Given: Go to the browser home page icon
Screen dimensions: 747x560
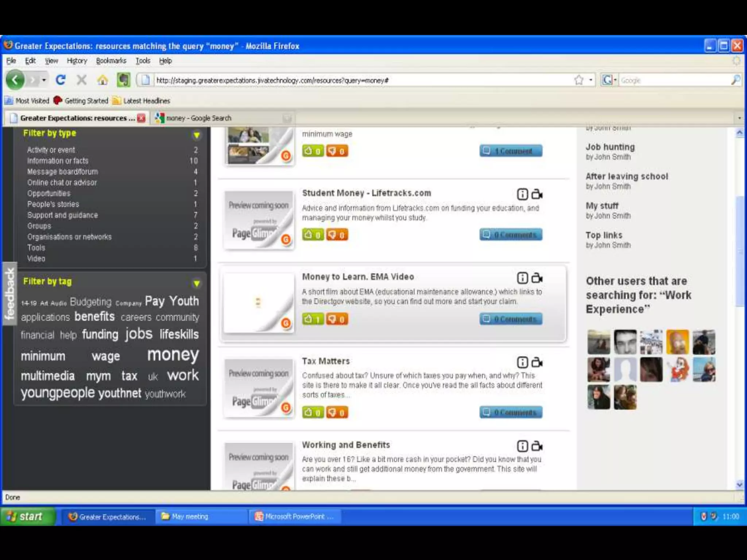Looking at the screenshot, I should tap(102, 80).
